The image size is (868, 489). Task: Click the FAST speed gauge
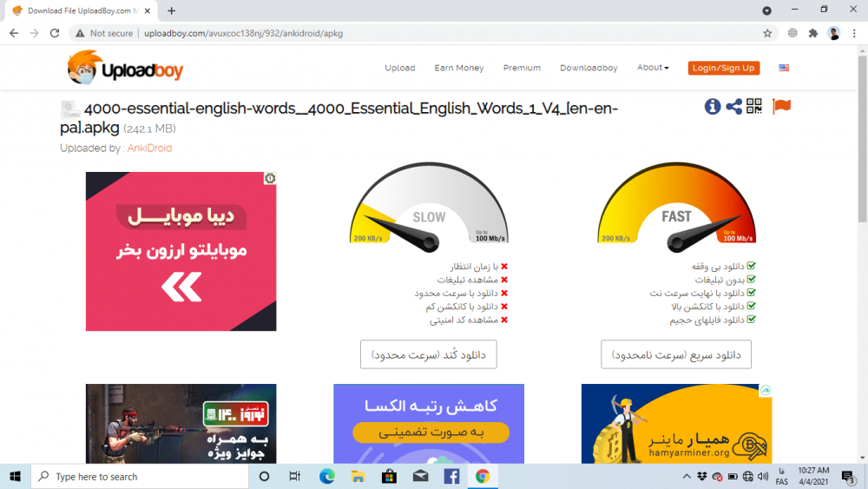coord(676,207)
